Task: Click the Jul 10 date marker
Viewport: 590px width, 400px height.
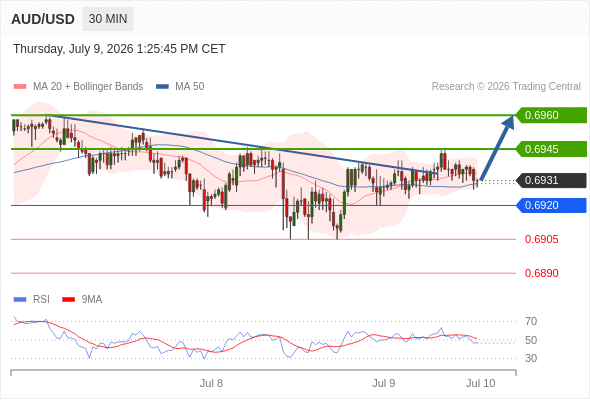Action: pyautogui.click(x=481, y=383)
